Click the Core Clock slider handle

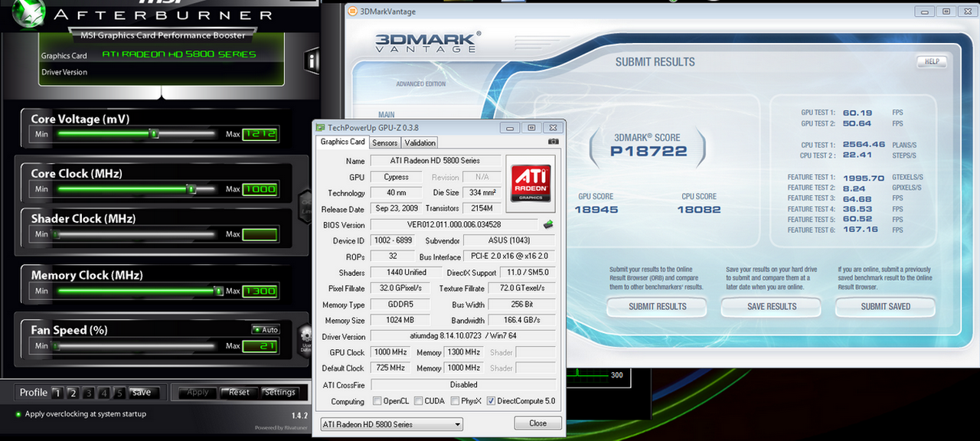(191, 189)
